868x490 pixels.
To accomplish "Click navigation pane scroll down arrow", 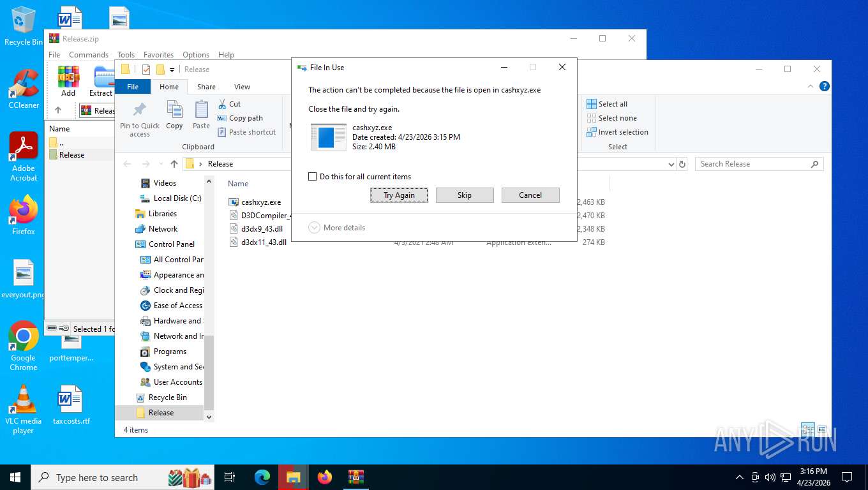I will coord(209,417).
